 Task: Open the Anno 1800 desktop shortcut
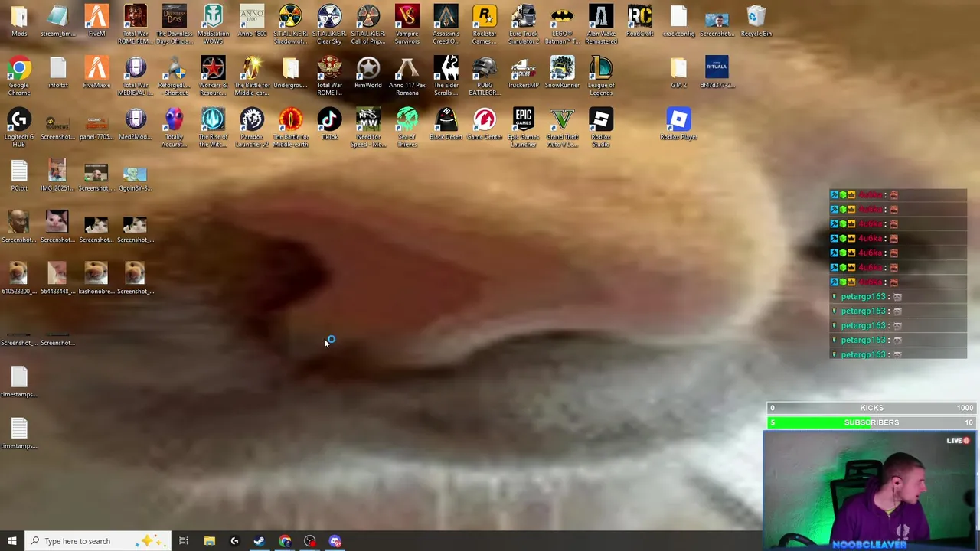[x=251, y=21]
